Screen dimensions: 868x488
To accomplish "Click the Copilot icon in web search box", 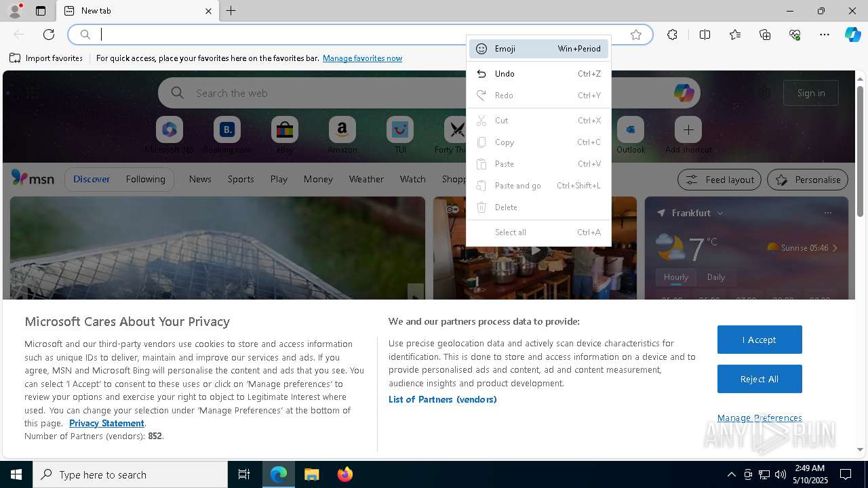I will [x=684, y=93].
